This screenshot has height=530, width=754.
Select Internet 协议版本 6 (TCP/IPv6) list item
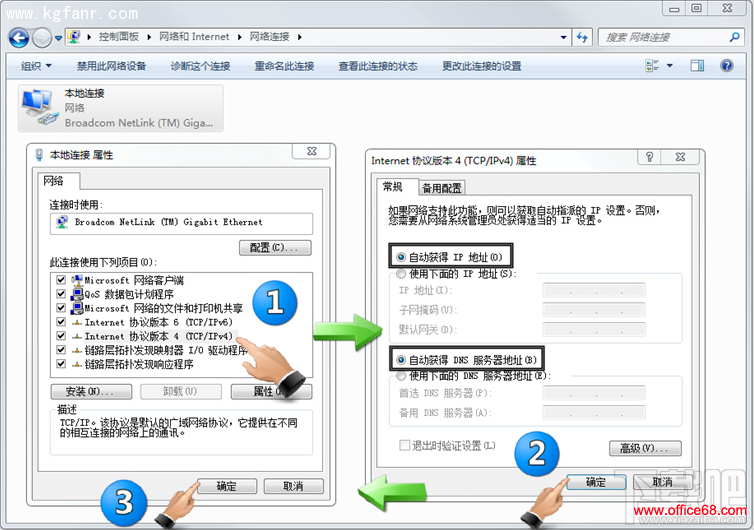[x=158, y=322]
